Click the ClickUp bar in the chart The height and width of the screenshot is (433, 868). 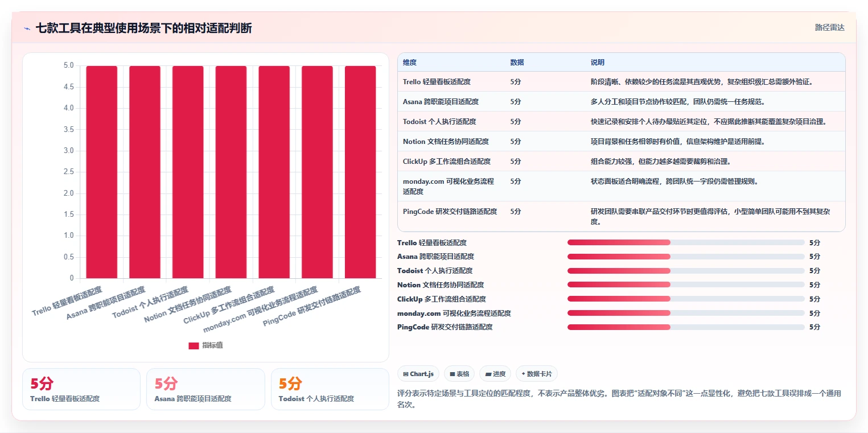[x=274, y=172]
